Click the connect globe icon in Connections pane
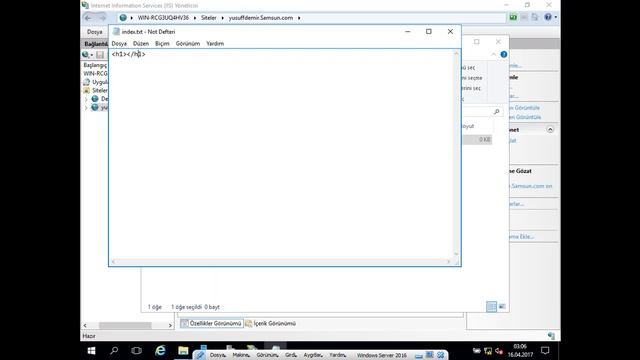The width and height of the screenshot is (640, 360). point(85,54)
